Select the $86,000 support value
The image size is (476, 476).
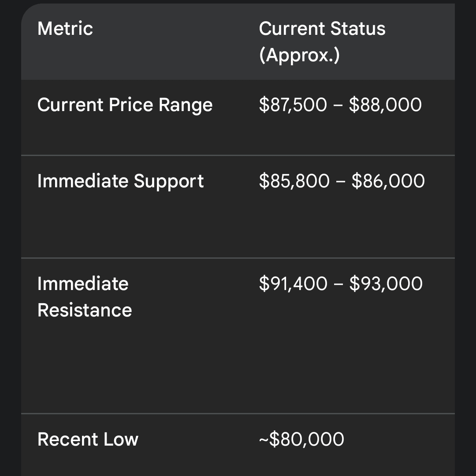click(388, 182)
